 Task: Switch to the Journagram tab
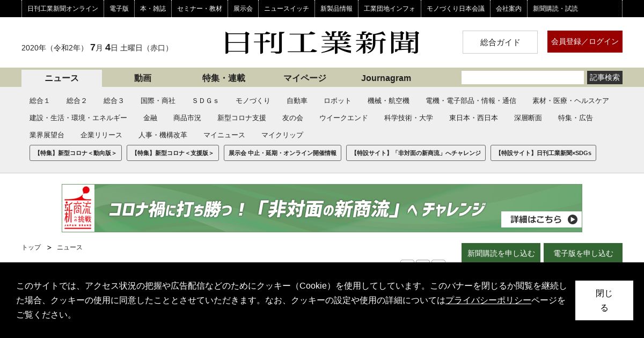point(386,78)
